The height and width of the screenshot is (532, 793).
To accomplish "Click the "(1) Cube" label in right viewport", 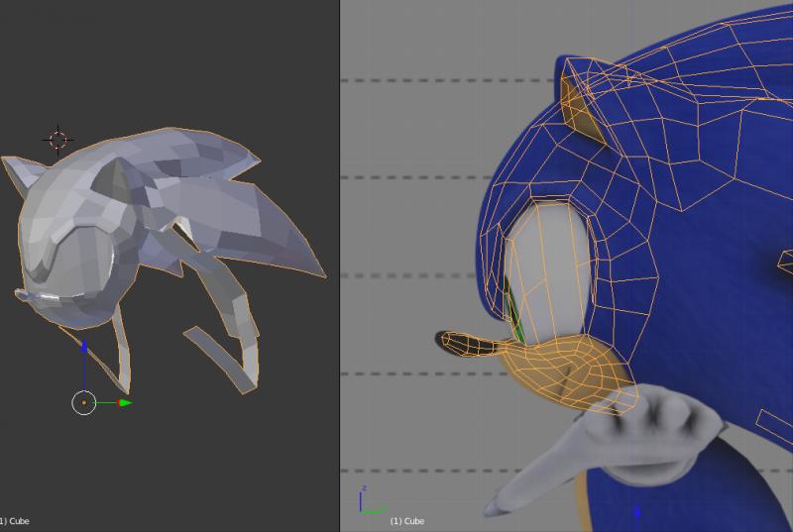I will click(x=407, y=521).
